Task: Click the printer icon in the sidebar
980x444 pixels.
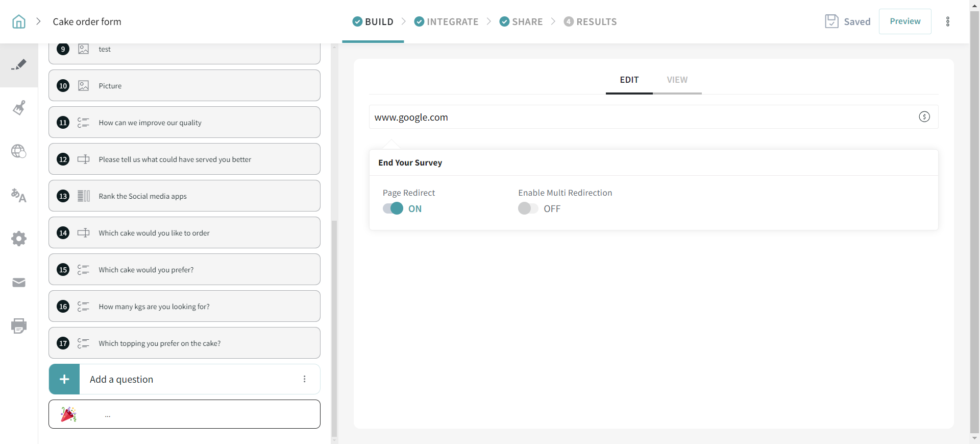Action: pos(19,326)
